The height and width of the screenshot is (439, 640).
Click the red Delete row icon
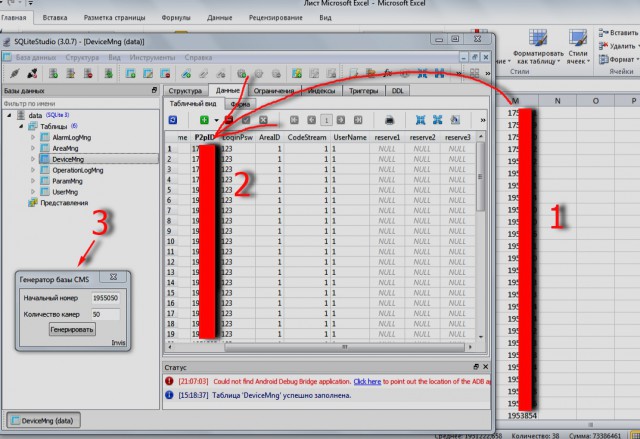coord(229,120)
